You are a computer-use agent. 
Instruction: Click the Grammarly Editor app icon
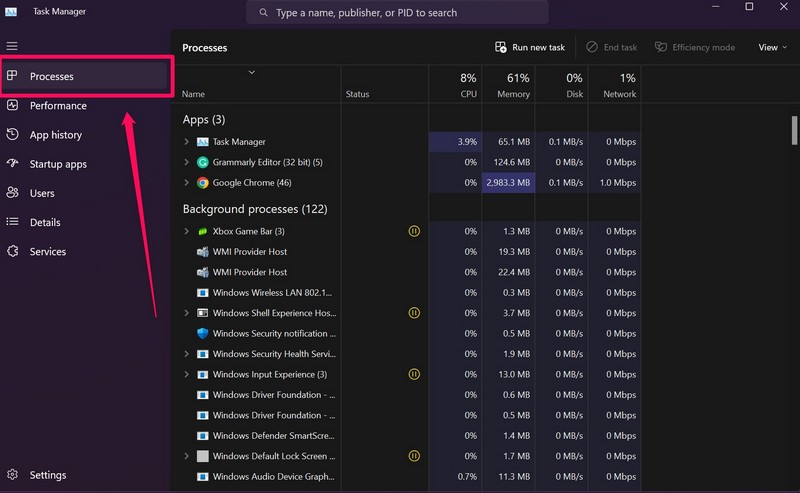(x=203, y=162)
